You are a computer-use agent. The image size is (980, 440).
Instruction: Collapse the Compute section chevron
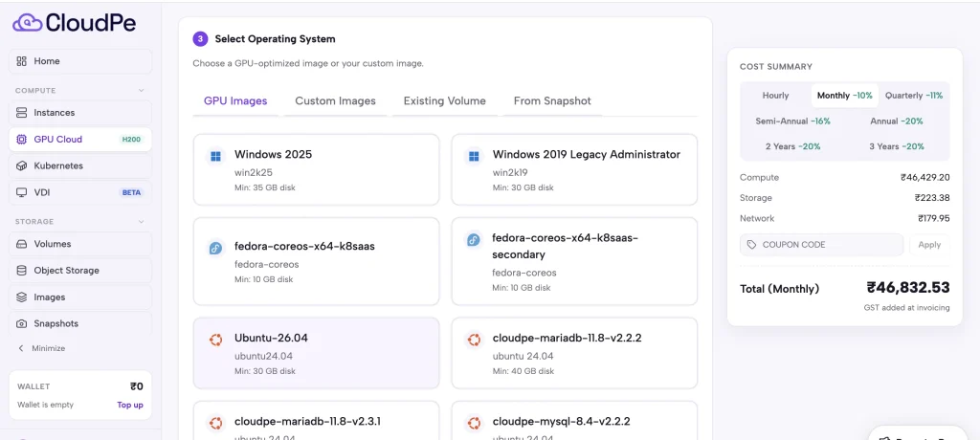click(x=142, y=91)
